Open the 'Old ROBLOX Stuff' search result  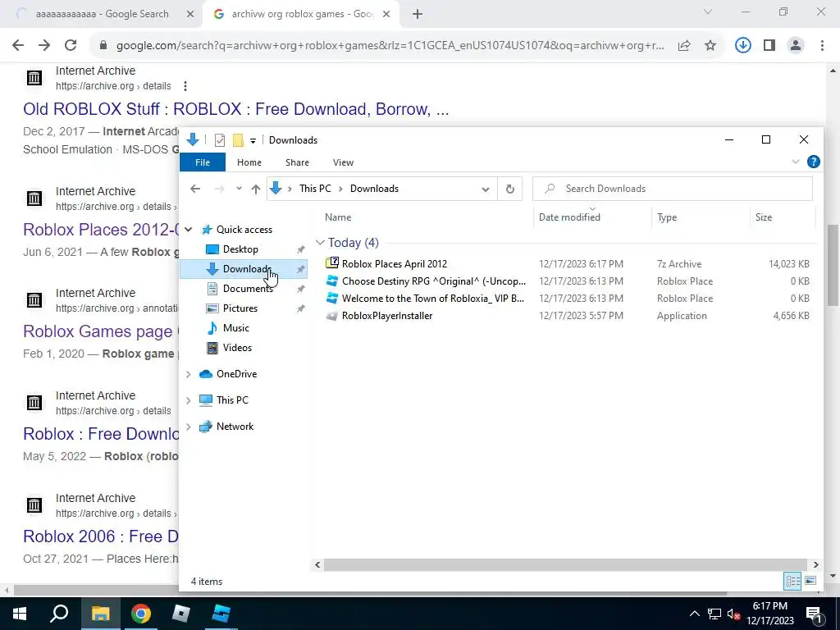235,109
